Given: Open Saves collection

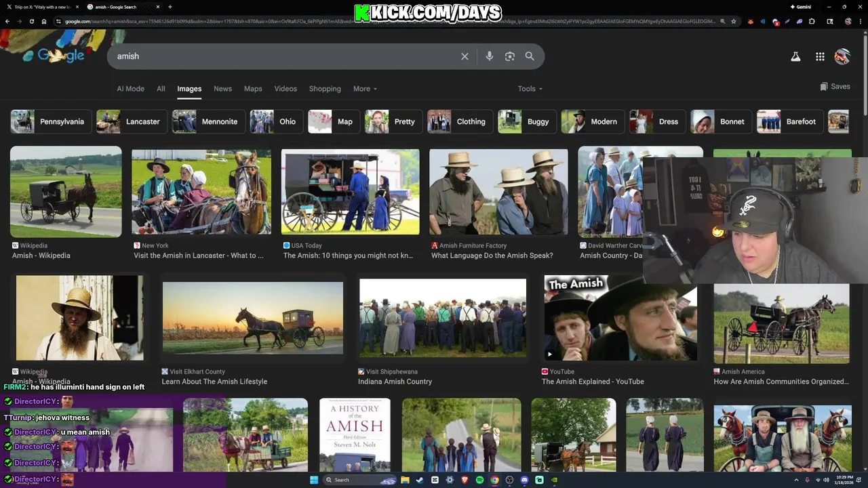Looking at the screenshot, I should point(835,87).
